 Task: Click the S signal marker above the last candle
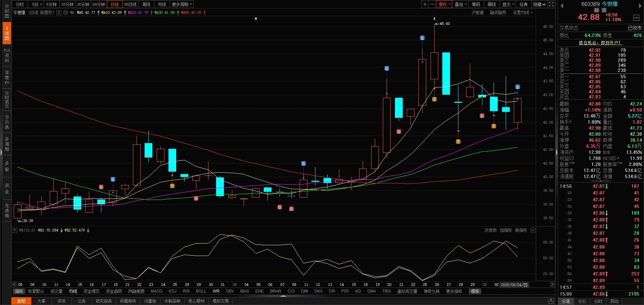coord(517,87)
